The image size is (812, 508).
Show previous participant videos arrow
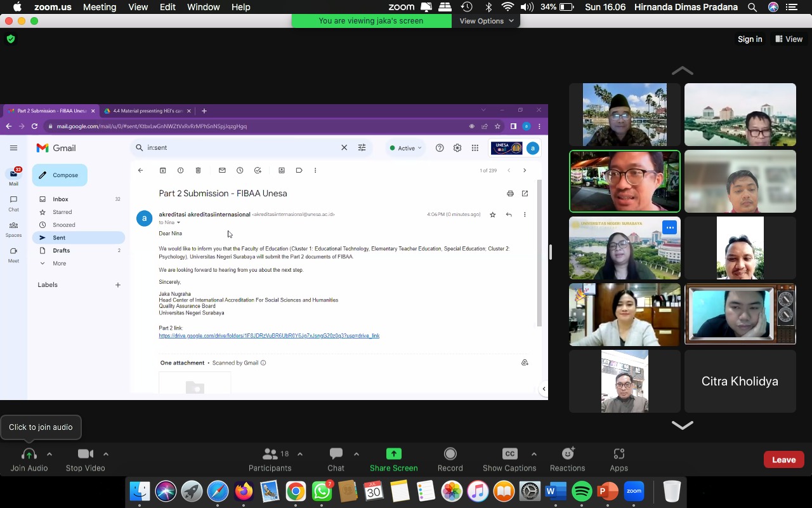pyautogui.click(x=683, y=70)
